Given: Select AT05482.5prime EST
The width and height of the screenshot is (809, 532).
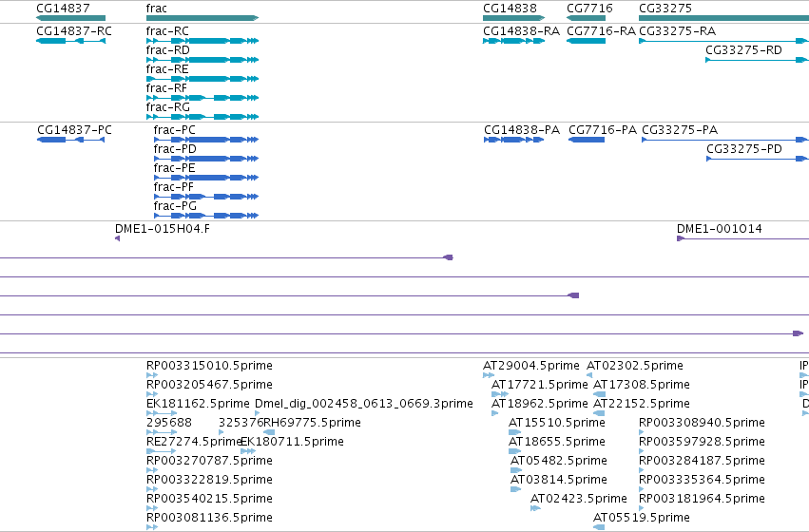Looking at the screenshot, I should click(x=558, y=461).
